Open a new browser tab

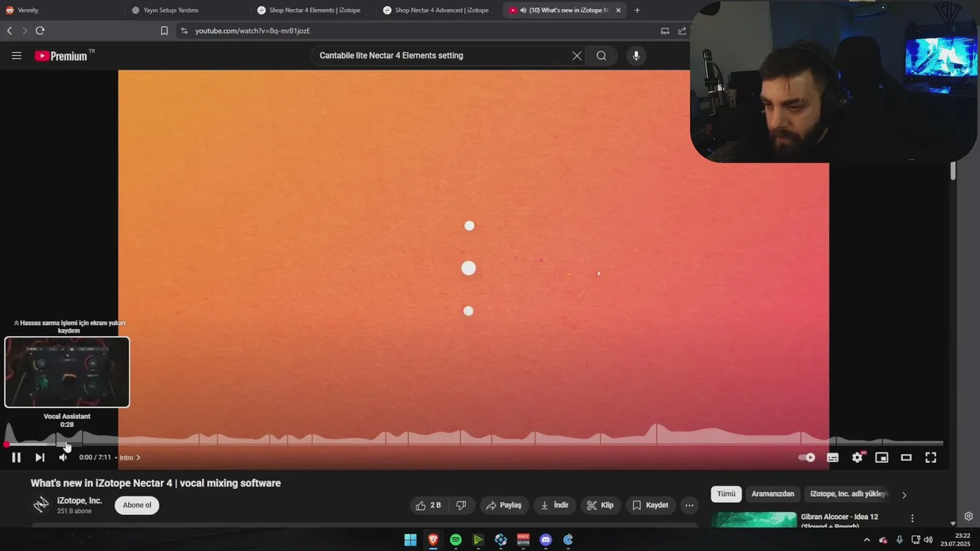pos(637,10)
